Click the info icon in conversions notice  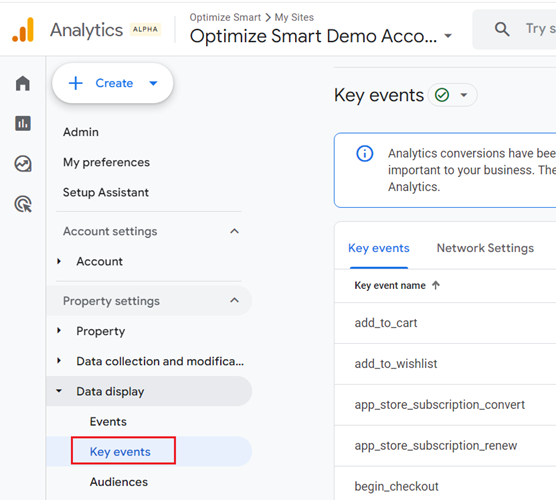(x=365, y=154)
